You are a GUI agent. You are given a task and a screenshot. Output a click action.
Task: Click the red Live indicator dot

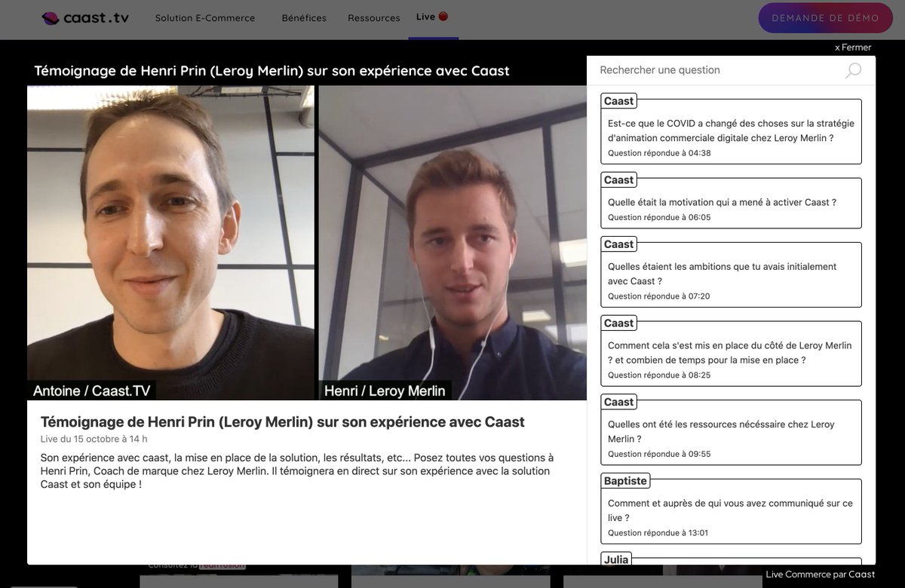pos(443,17)
